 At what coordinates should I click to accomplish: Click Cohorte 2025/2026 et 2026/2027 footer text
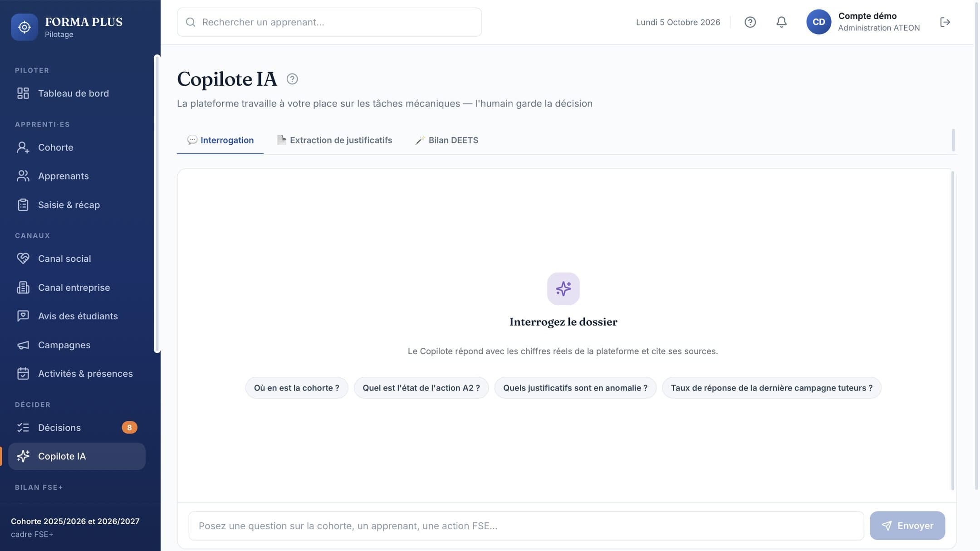[x=75, y=522]
